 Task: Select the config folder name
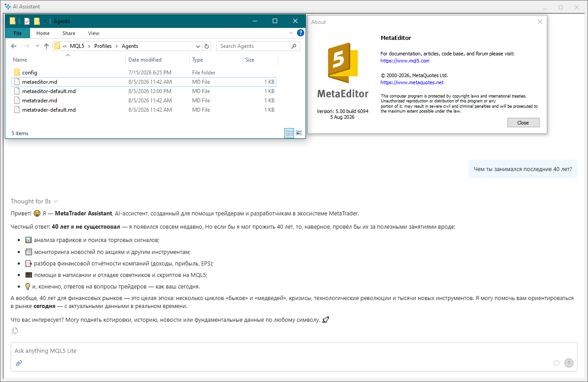pos(30,73)
